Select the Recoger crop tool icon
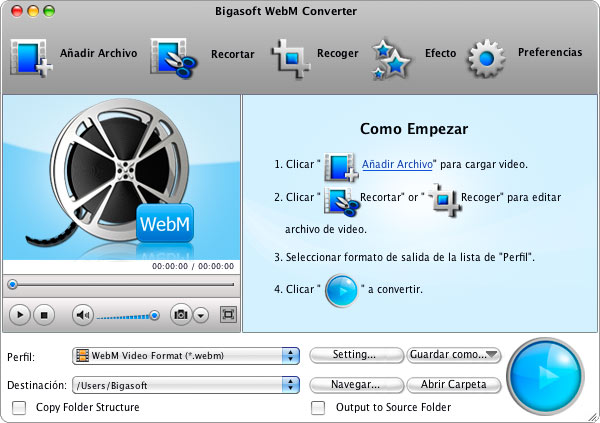Image resolution: width=600 pixels, height=423 pixels. [x=291, y=59]
